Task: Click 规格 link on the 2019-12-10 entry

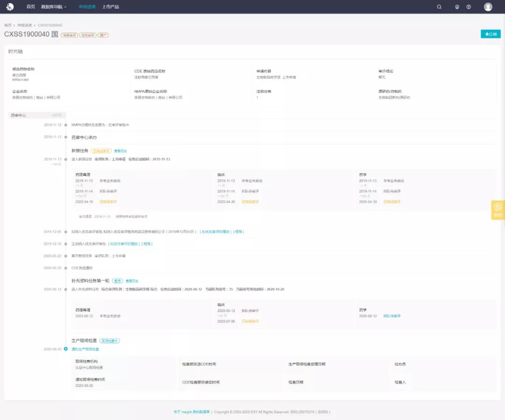Action: pyautogui.click(x=147, y=244)
